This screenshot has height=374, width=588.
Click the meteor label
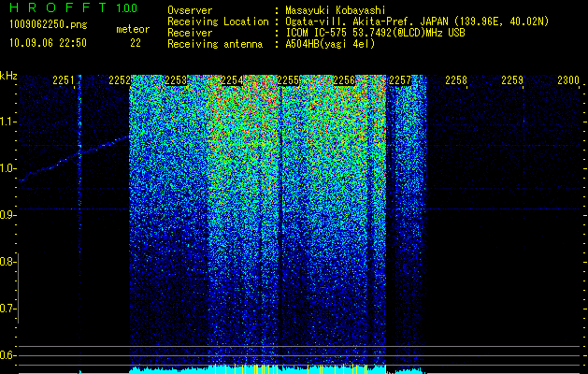(x=133, y=29)
